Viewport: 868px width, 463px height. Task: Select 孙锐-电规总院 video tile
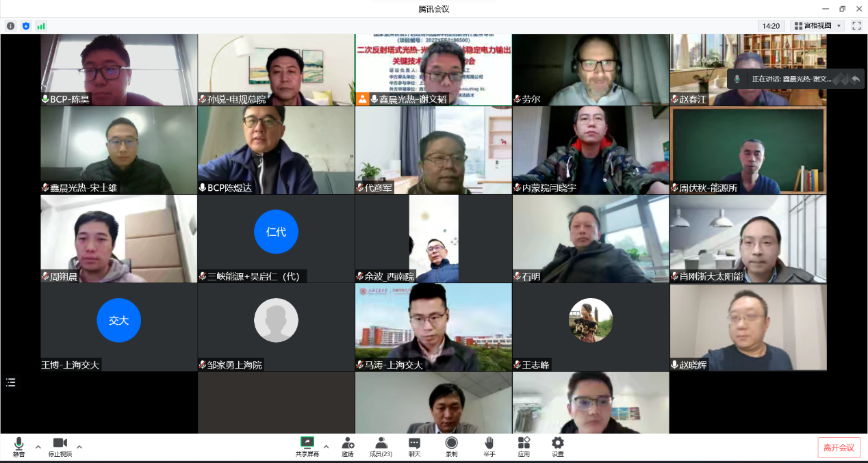[x=276, y=70]
